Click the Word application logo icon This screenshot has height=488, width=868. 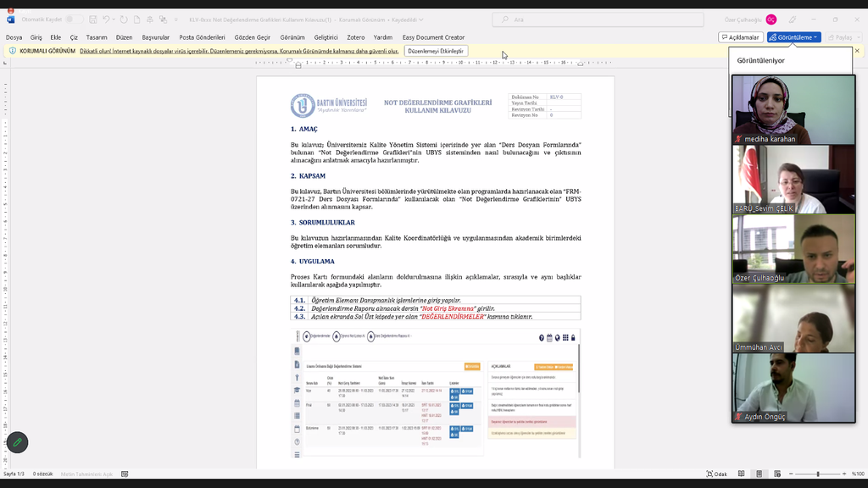click(x=10, y=19)
